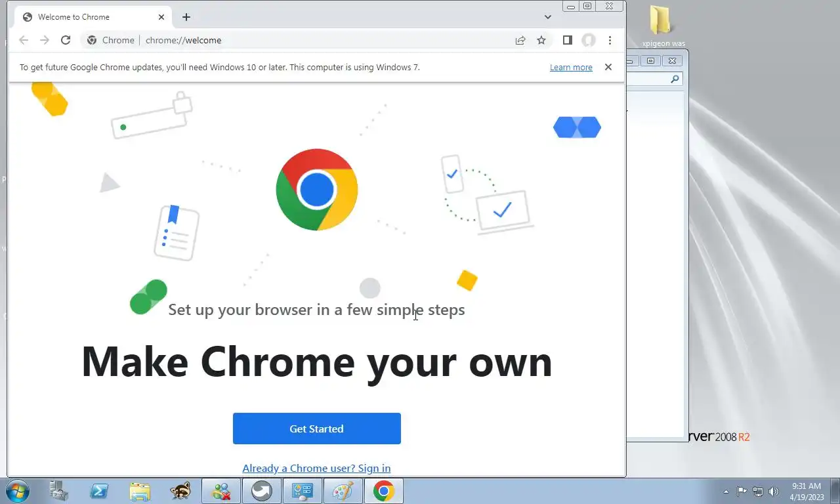This screenshot has height=504, width=840.
Task: Open the volume speaker tray icon
Action: click(774, 491)
